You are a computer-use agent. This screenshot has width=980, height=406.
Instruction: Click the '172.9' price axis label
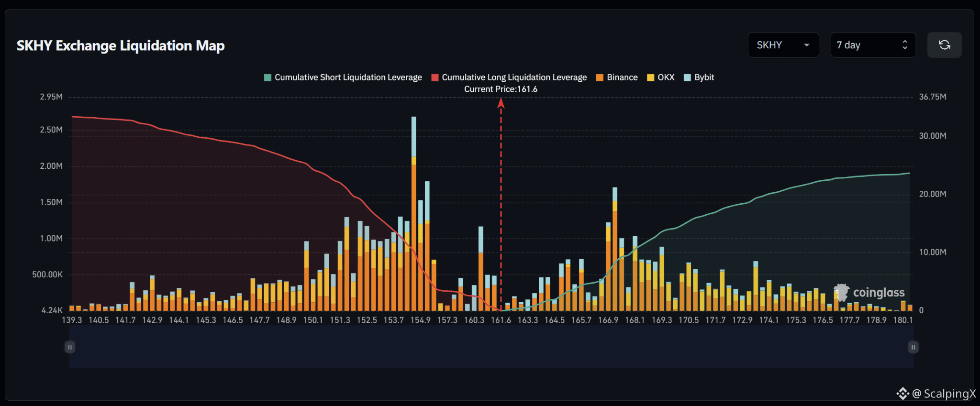[x=742, y=320]
